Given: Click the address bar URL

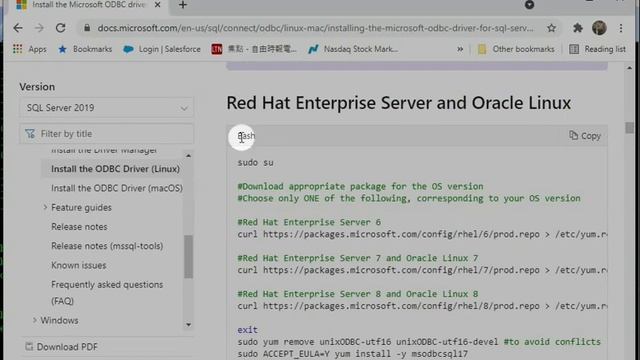Looking at the screenshot, I should [315, 28].
